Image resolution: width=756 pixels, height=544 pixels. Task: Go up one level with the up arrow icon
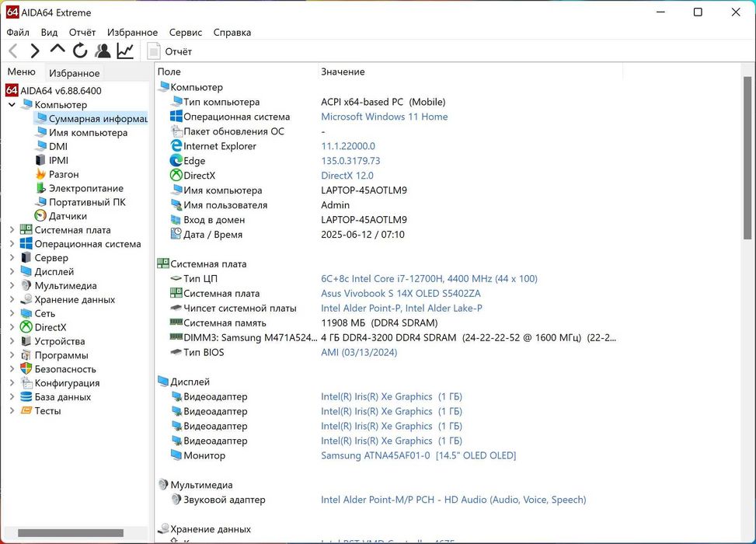57,50
